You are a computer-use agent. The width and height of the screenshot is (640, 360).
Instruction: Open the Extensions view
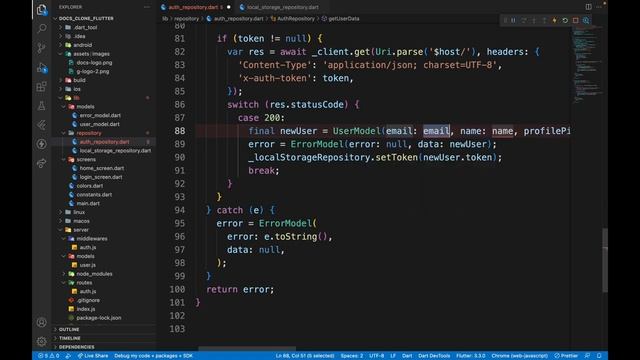[x=42, y=87]
